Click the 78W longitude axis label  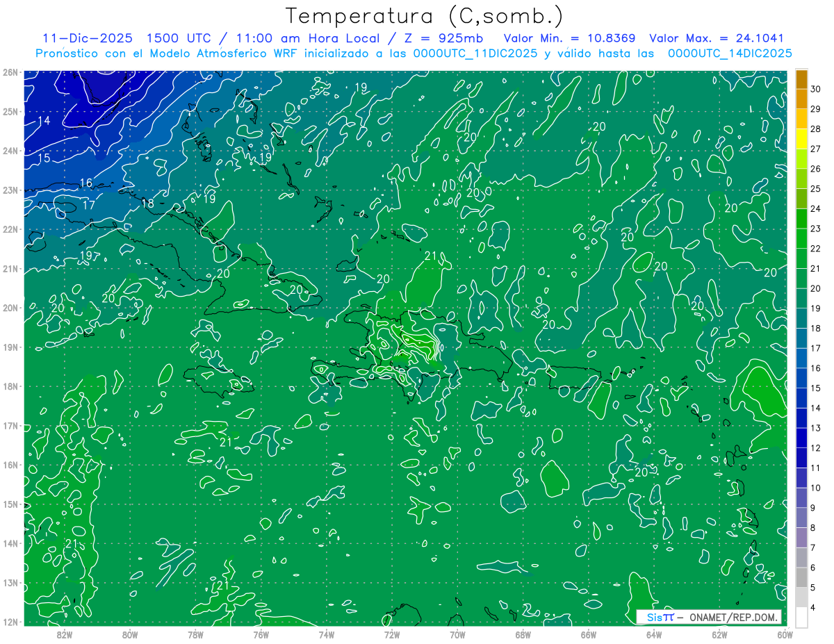195,634
